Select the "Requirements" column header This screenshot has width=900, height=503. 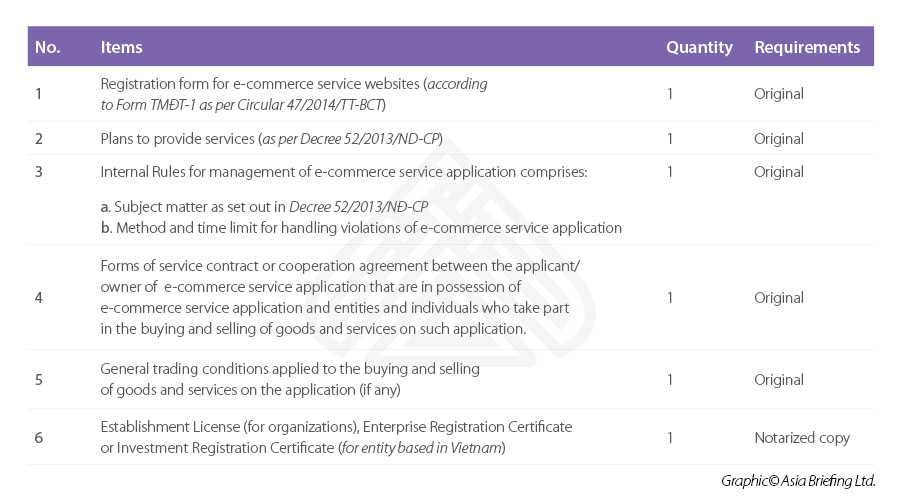pyautogui.click(x=807, y=47)
